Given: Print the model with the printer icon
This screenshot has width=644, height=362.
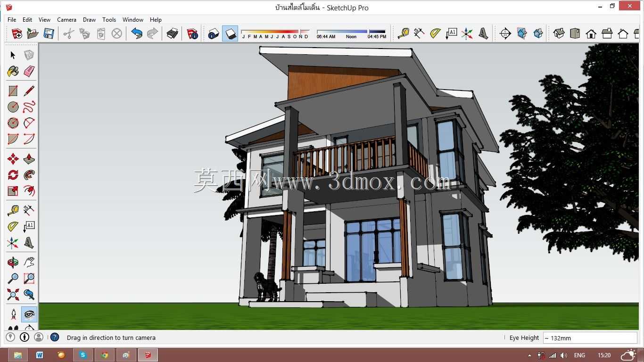Looking at the screenshot, I should pyautogui.click(x=173, y=33).
